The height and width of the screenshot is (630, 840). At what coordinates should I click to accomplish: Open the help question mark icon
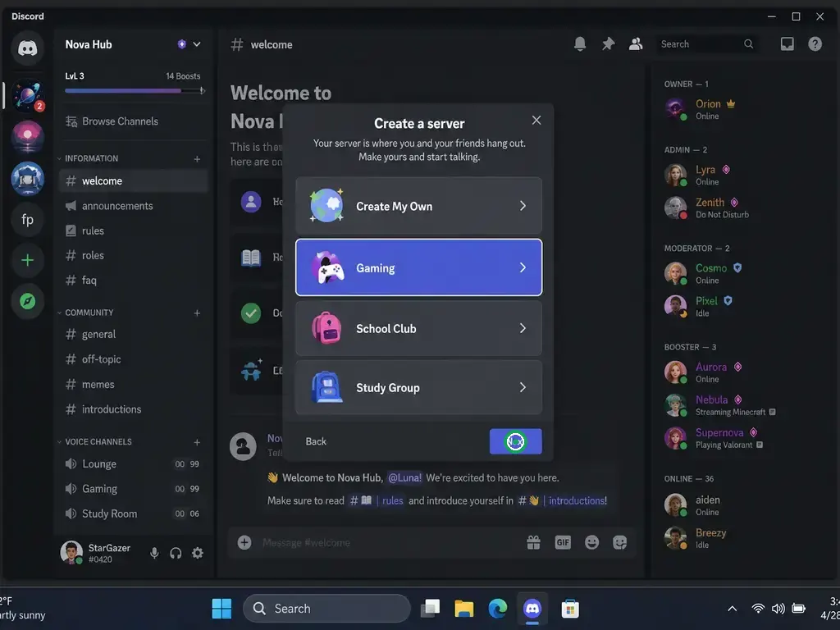click(815, 44)
